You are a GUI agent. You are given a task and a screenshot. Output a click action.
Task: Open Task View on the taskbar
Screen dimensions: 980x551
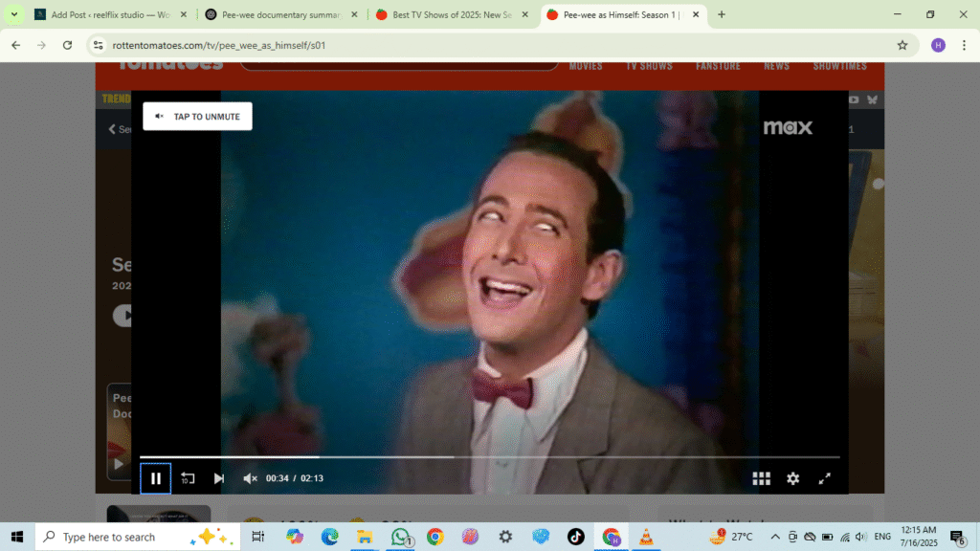(x=257, y=537)
